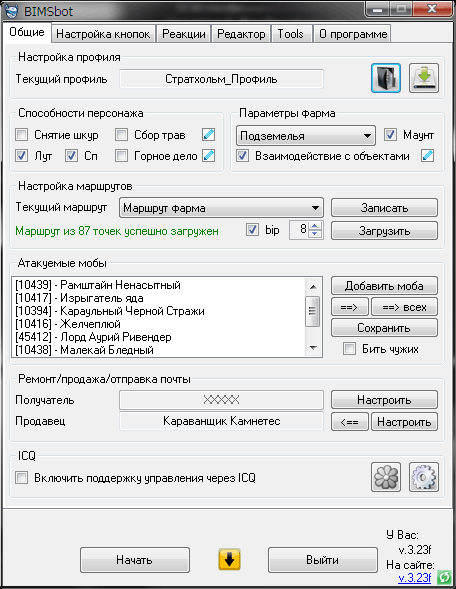This screenshot has height=589, width=456.
Task: Click the Начать button
Action: (134, 560)
